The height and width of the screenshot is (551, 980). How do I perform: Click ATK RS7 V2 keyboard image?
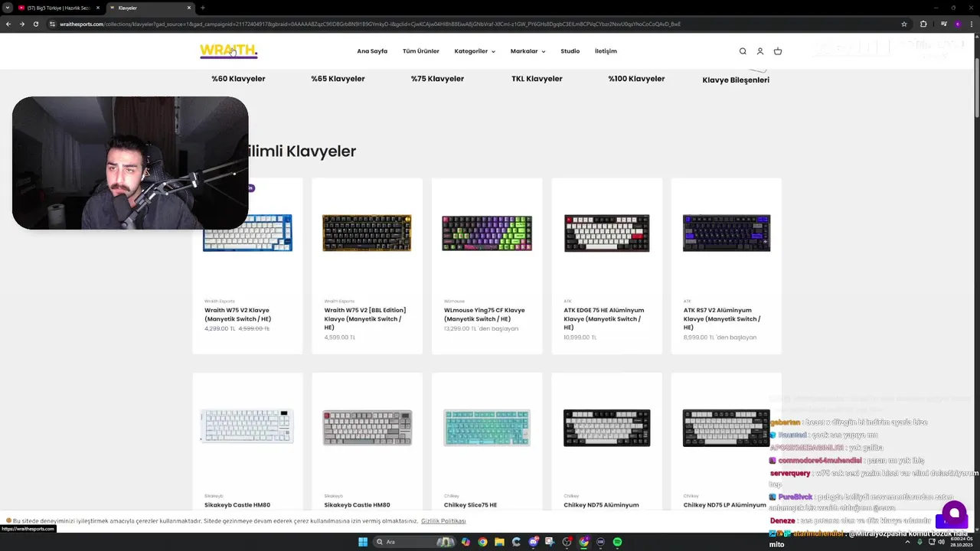[x=727, y=233]
